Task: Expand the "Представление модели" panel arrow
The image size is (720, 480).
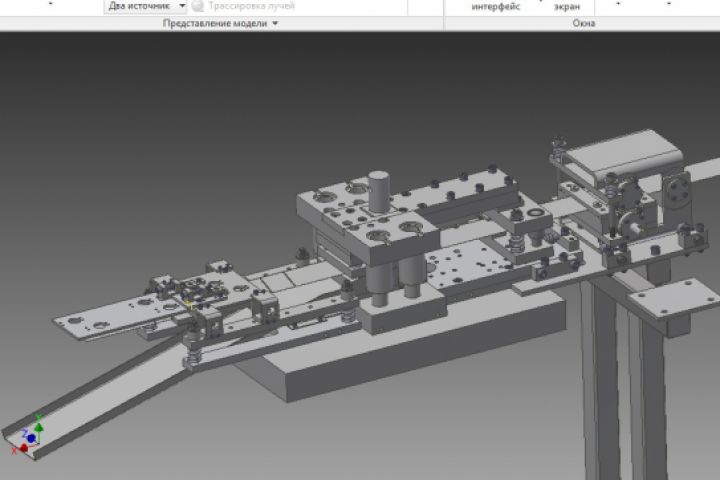Action: 275,23
